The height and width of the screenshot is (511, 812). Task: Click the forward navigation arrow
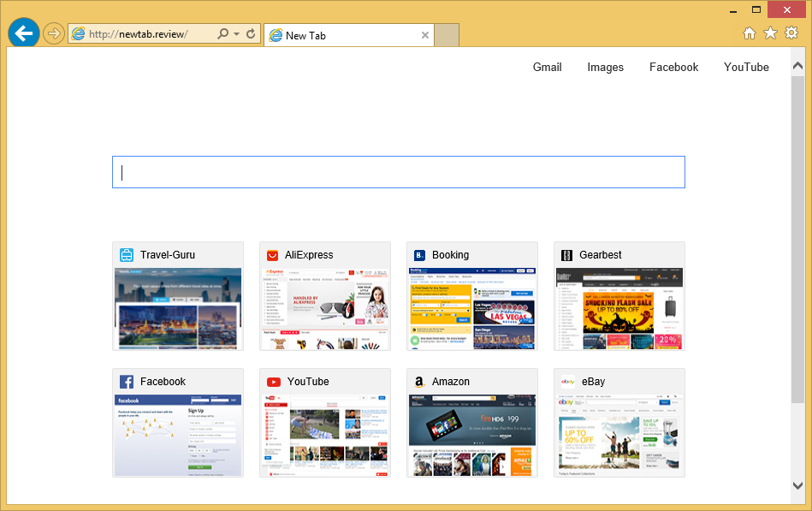(x=54, y=33)
